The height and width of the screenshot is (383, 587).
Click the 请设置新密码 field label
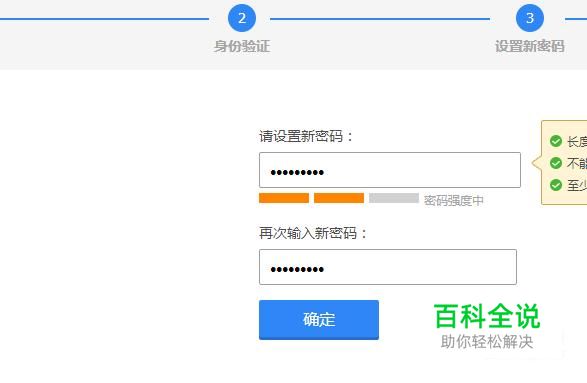click(301, 136)
